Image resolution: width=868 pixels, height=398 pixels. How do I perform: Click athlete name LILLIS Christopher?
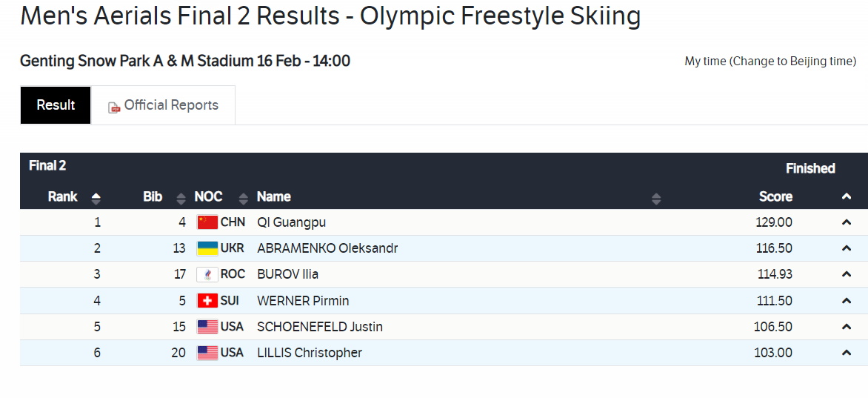coord(309,353)
